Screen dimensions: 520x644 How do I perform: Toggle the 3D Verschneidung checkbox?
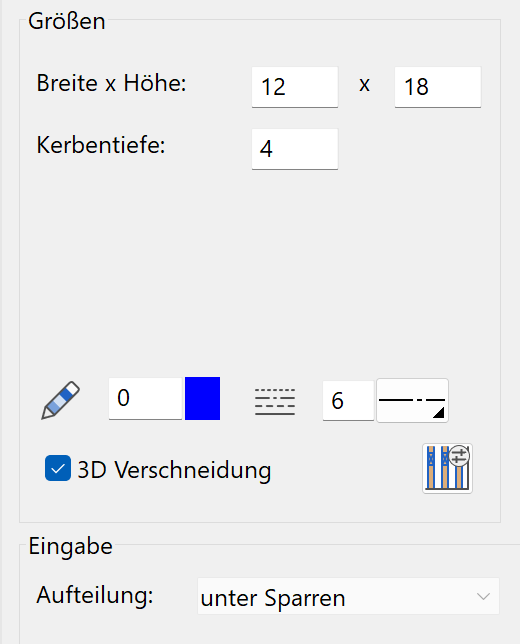click(58, 468)
